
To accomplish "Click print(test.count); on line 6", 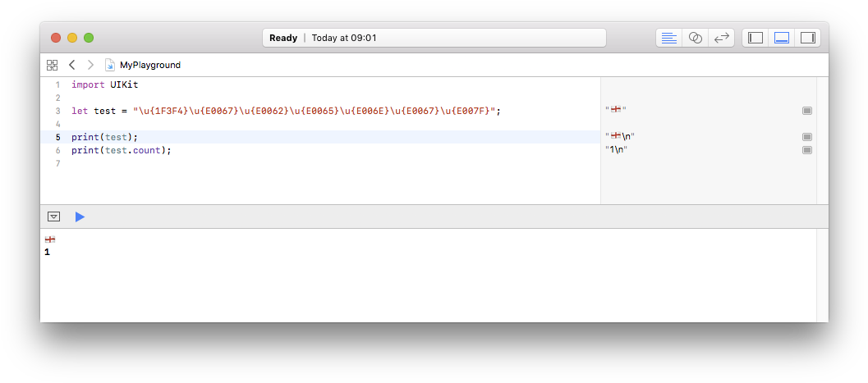I will [x=122, y=150].
